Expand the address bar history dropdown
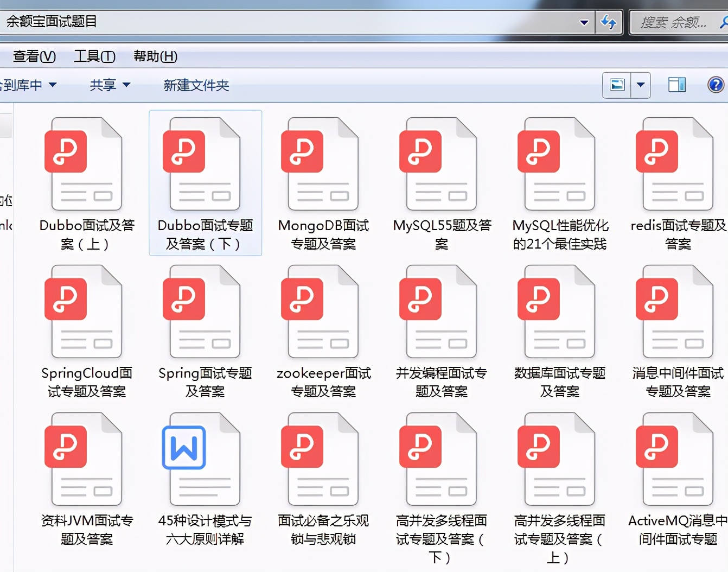Viewport: 728px width, 572px height. pyautogui.click(x=584, y=23)
